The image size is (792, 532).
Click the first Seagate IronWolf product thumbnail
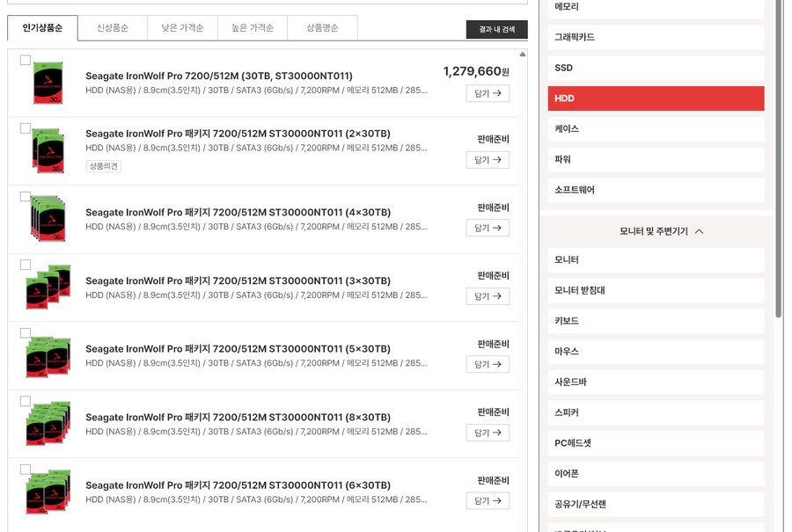pos(48,81)
